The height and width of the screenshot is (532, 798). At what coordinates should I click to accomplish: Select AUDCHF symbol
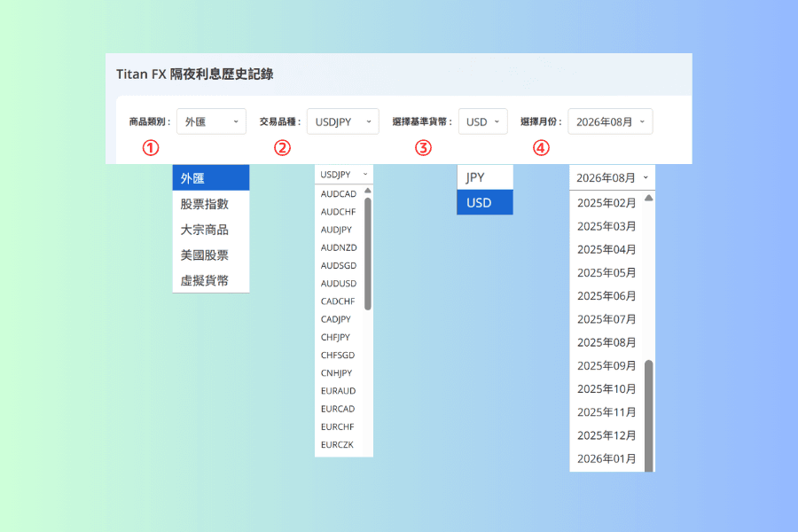coord(339,212)
